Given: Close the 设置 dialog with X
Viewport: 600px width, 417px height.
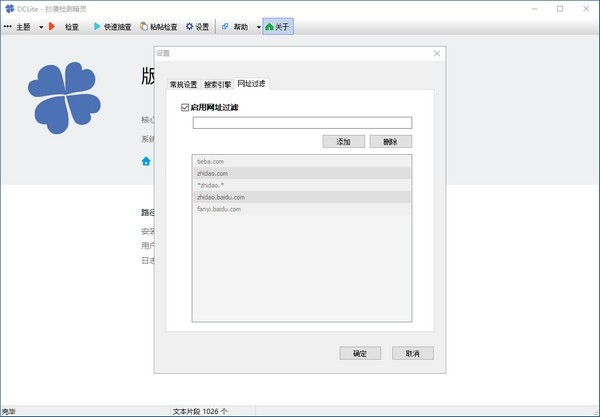Looking at the screenshot, I should (437, 52).
